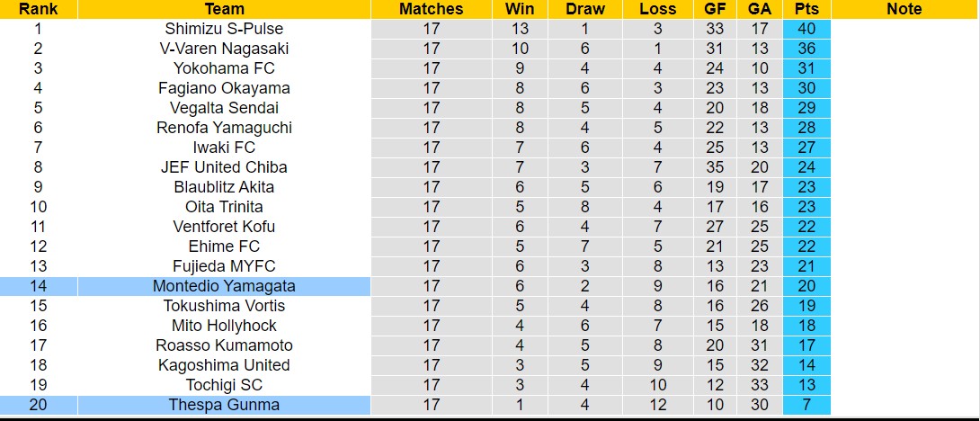The height and width of the screenshot is (421, 980).
Task: Click the Note column header
Action: [x=904, y=9]
